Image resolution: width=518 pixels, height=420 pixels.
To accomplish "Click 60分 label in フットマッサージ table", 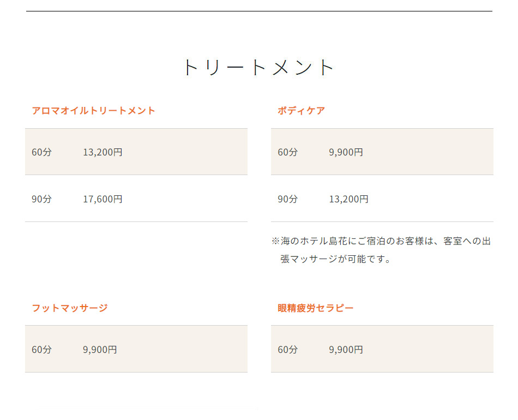I will [41, 350].
